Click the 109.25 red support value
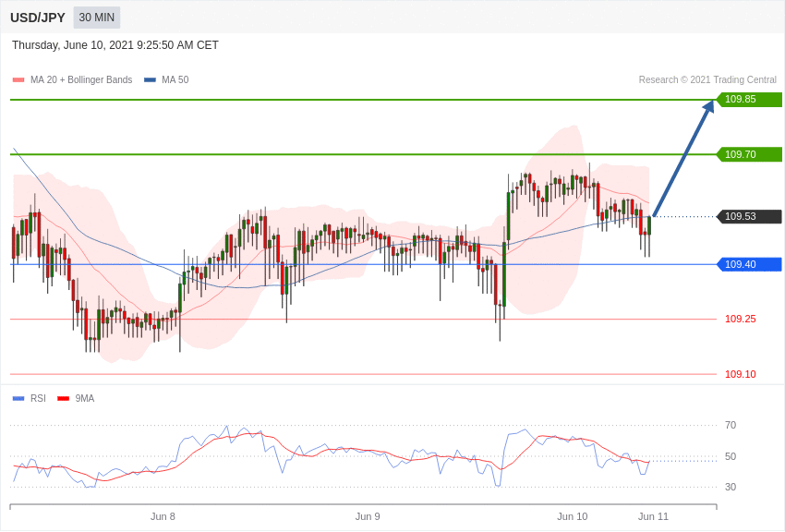Viewport: 785px width, 532px height. [x=741, y=319]
